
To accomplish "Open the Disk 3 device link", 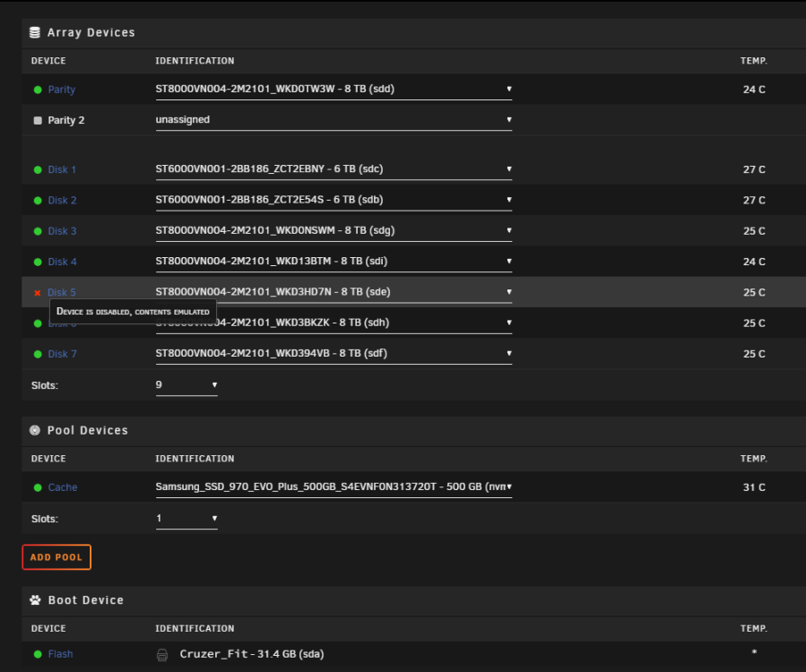I will click(62, 231).
